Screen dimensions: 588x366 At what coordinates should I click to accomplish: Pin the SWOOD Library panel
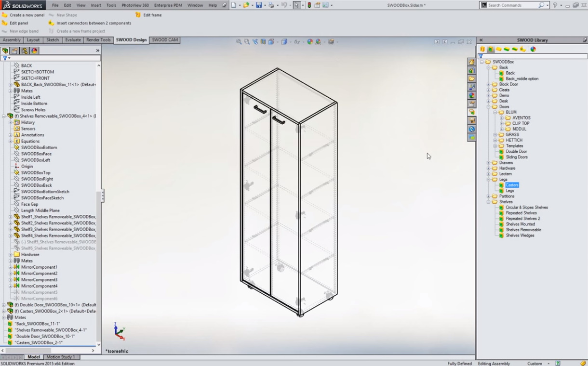[585, 40]
